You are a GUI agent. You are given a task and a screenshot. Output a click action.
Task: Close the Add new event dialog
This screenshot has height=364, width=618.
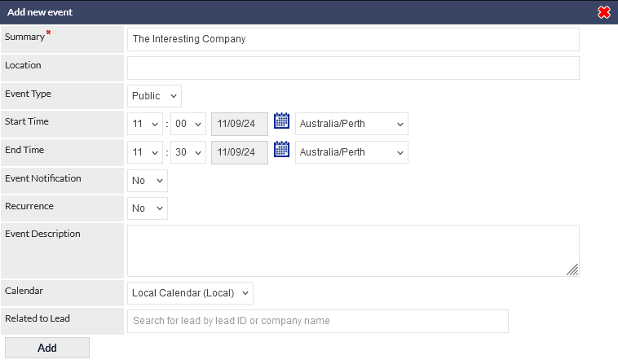pyautogui.click(x=604, y=12)
